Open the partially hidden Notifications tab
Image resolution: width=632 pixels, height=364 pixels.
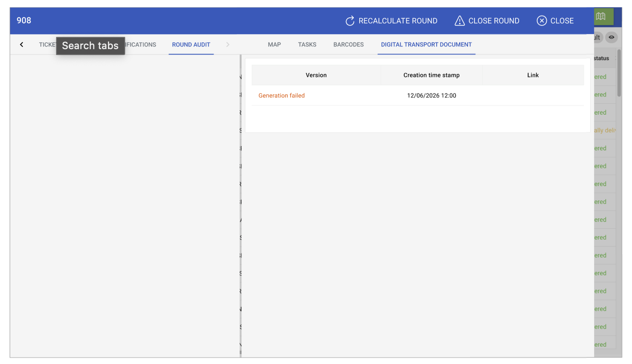tap(141, 45)
